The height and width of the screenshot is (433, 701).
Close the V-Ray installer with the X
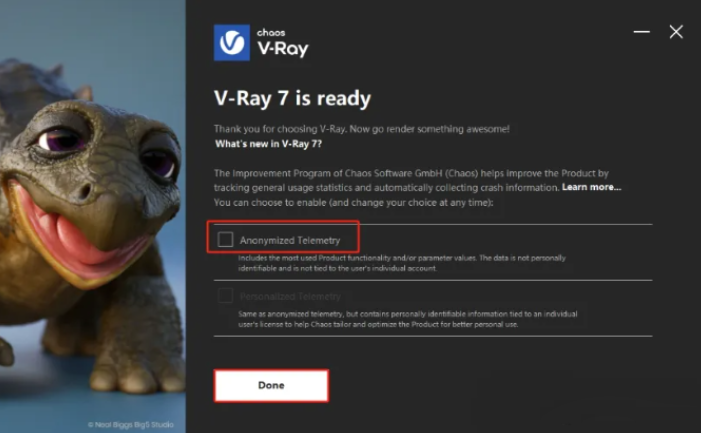[x=676, y=32]
